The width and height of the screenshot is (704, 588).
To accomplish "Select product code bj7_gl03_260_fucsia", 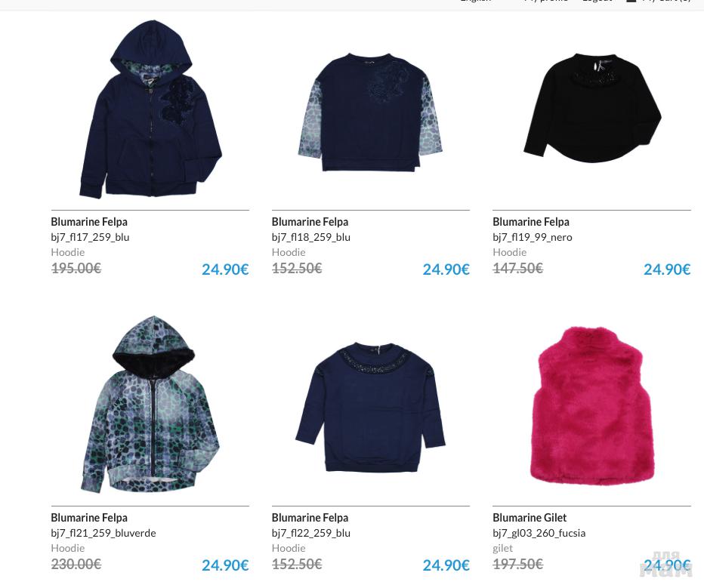I will (539, 534).
